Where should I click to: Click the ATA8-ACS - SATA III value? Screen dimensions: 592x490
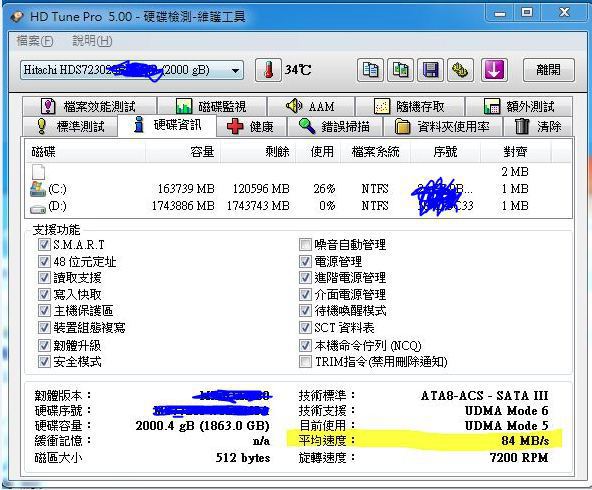(484, 395)
